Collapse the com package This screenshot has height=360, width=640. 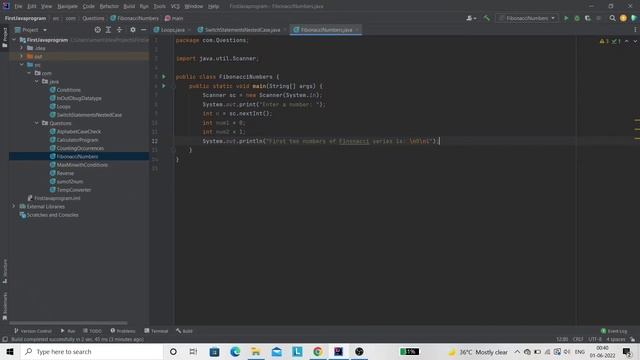[x=29, y=73]
